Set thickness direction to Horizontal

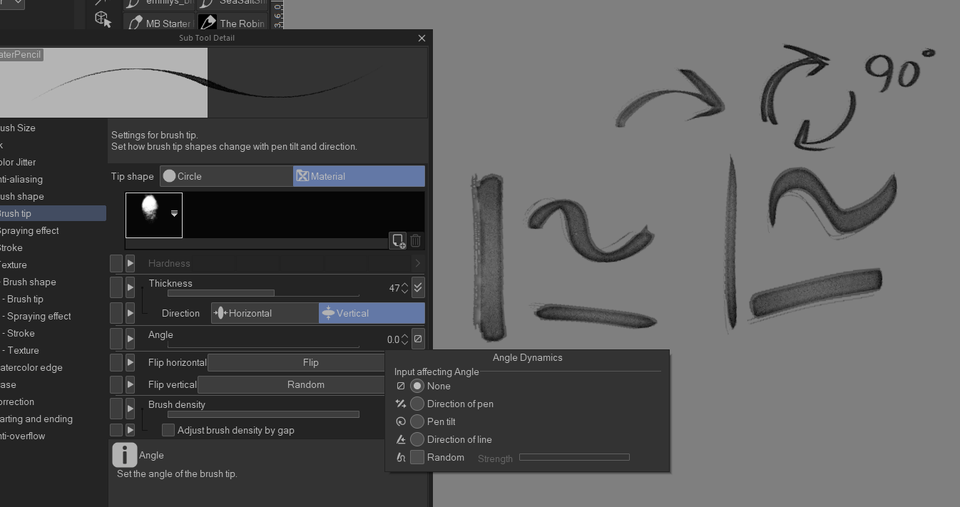coord(265,313)
